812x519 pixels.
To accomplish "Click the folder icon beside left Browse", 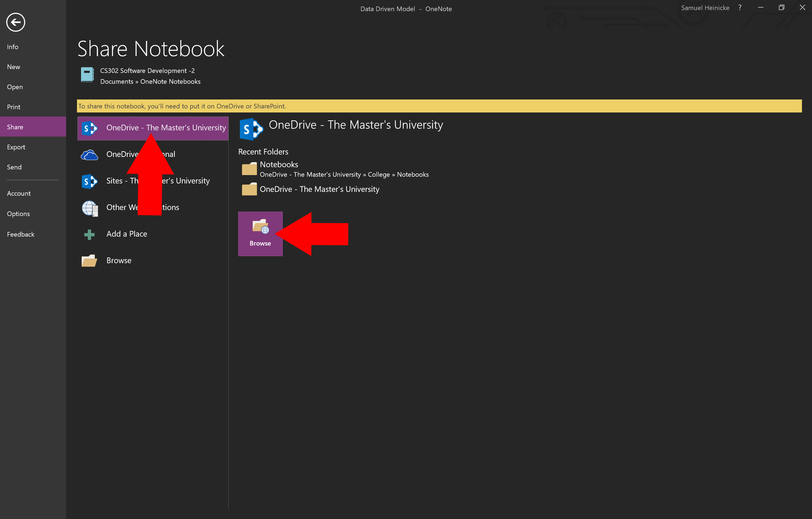I will pos(89,260).
